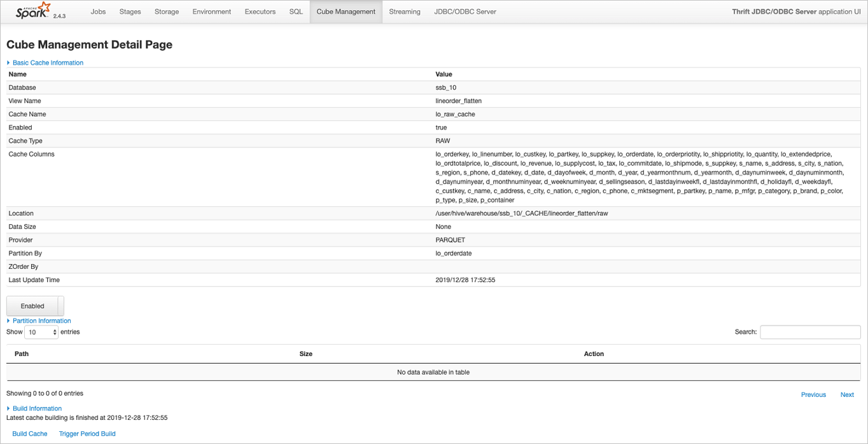Go to the Next page
The height and width of the screenshot is (444, 868).
point(847,394)
